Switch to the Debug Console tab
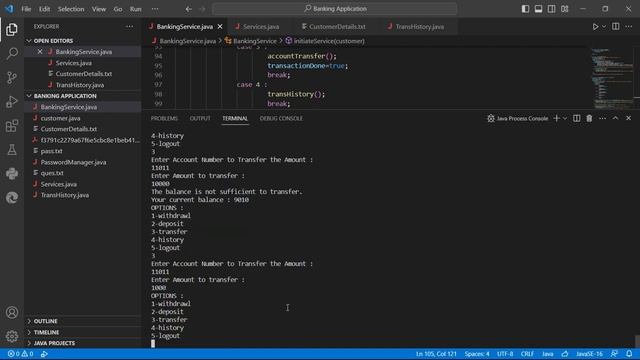 tap(281, 118)
